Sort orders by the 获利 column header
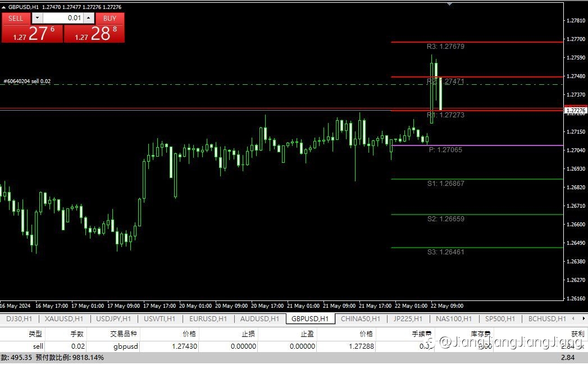 [x=577, y=334]
